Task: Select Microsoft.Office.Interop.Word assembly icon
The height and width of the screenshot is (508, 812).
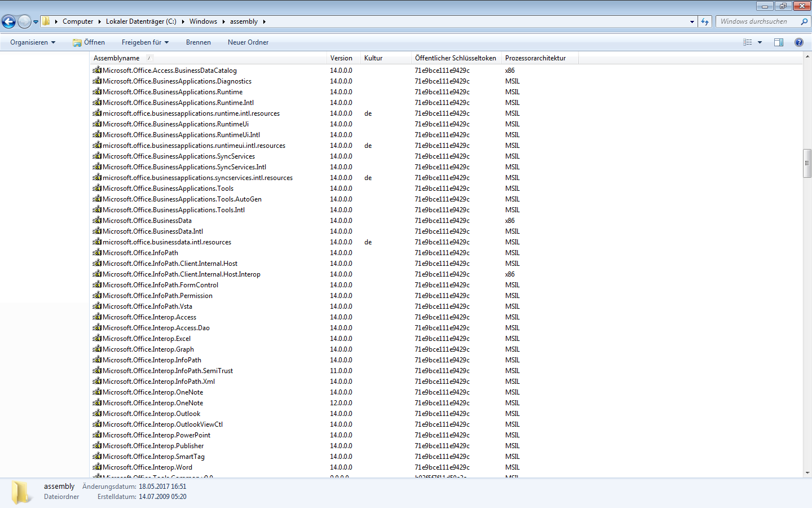Action: point(97,467)
